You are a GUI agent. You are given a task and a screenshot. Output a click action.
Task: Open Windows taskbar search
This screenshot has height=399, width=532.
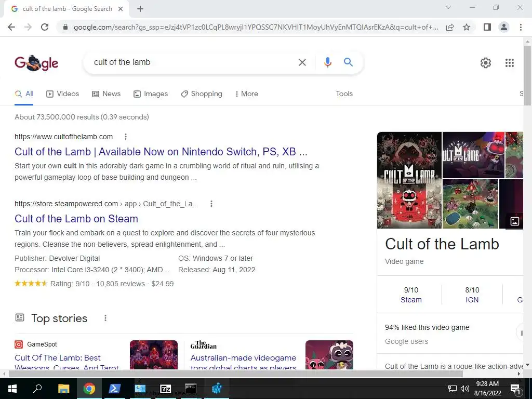pyautogui.click(x=37, y=389)
